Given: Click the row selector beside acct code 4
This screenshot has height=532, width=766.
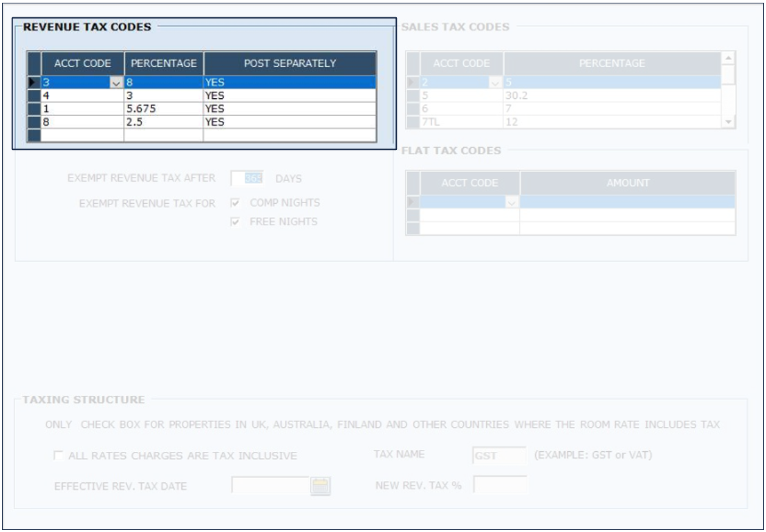Looking at the screenshot, I should [x=34, y=95].
